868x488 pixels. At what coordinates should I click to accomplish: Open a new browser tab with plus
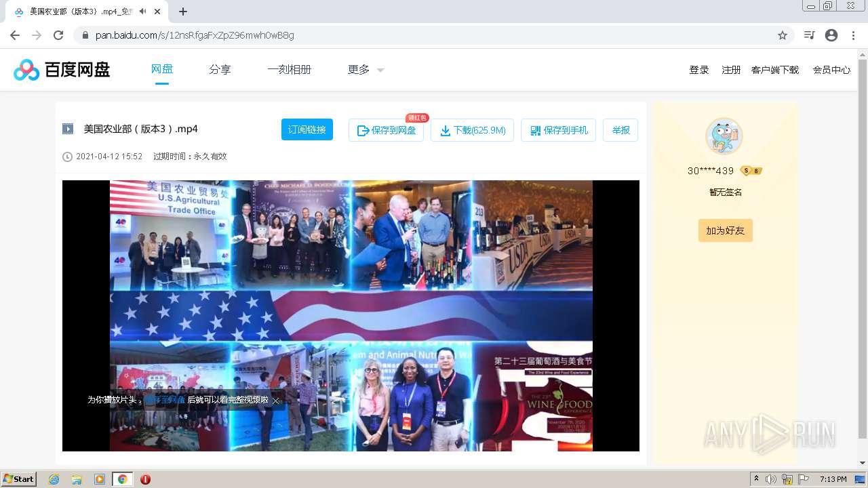pos(183,12)
